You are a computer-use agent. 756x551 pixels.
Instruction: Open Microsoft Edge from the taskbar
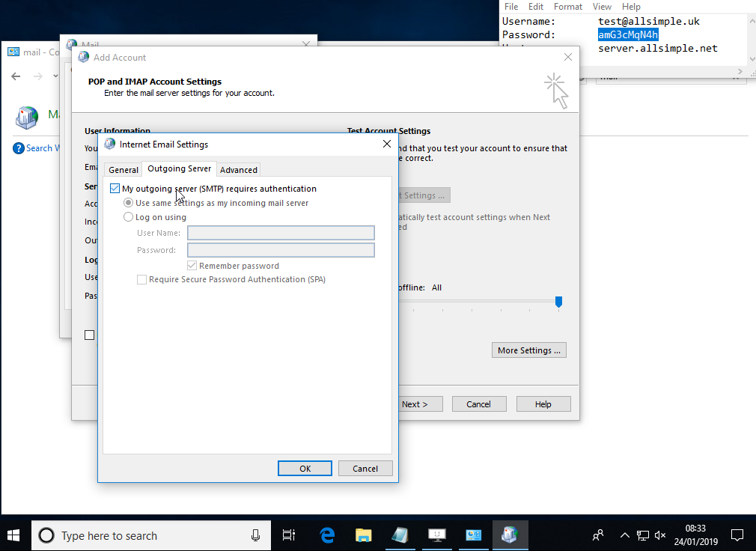click(327, 535)
